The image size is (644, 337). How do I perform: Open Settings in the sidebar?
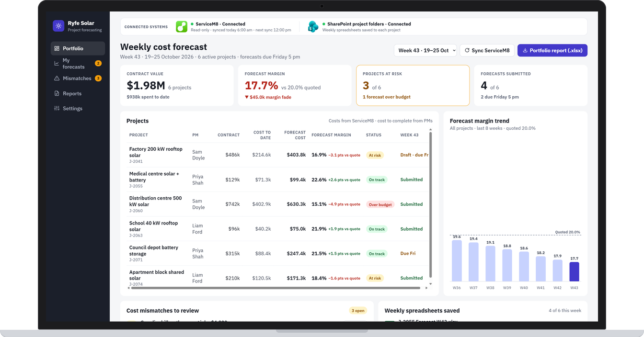coord(78,108)
